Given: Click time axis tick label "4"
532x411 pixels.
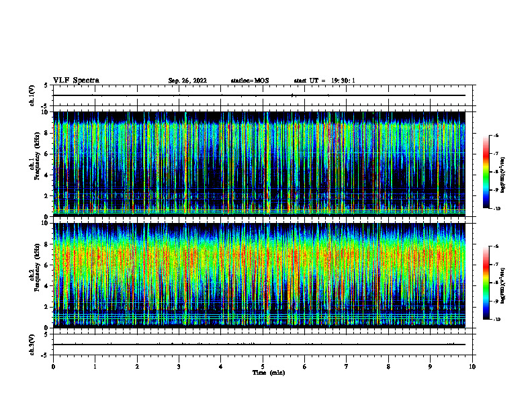Looking at the screenshot, I should 221,367.
